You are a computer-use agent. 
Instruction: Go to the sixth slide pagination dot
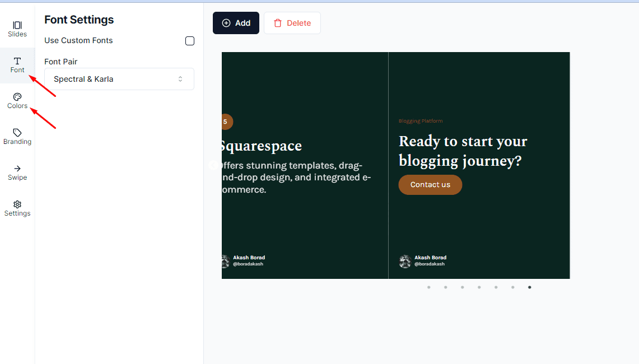pos(512,287)
